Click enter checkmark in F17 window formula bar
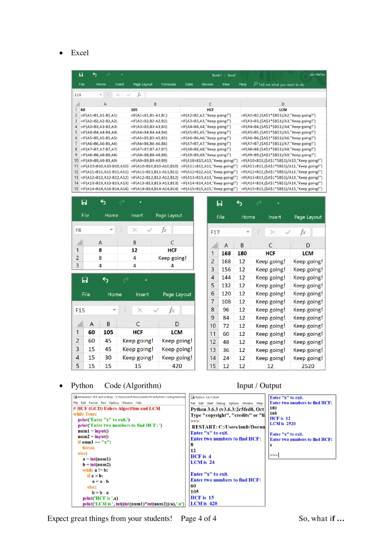Image resolution: width=392 pixels, height=555 pixels. click(288, 232)
